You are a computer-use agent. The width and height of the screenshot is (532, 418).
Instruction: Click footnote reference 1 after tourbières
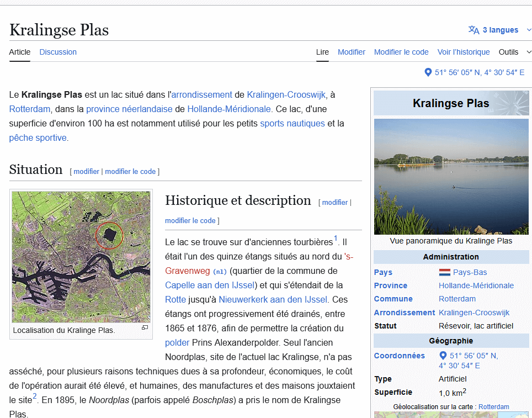click(336, 239)
